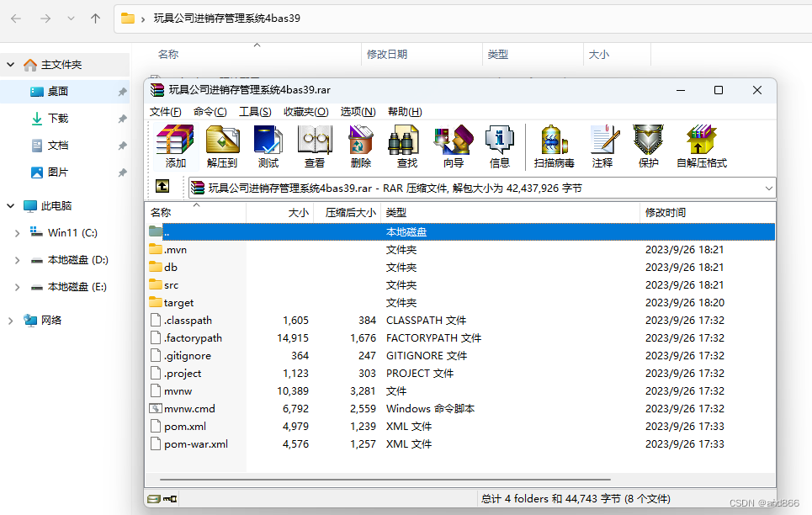Sort by 类型 column in WinRAR
Viewport: 812px width, 515px height.
[x=511, y=212]
